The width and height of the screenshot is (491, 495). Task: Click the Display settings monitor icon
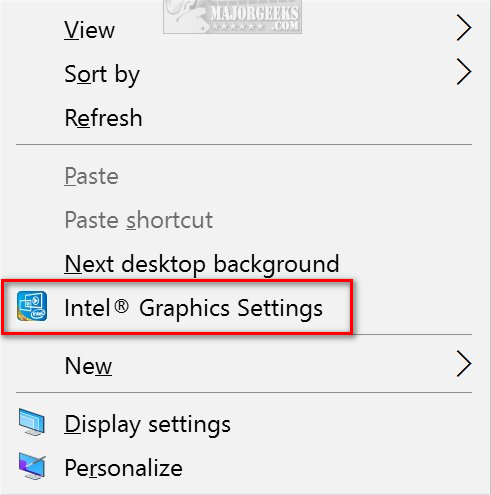coord(32,422)
